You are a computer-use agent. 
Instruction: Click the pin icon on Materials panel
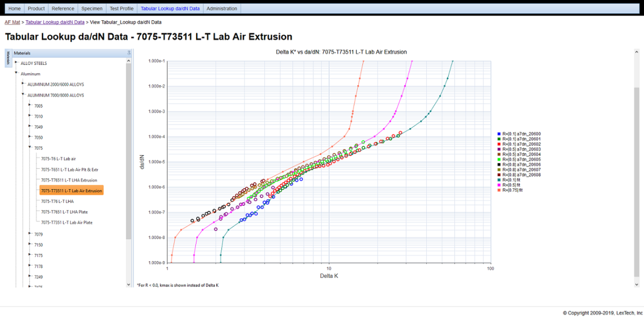click(x=129, y=53)
